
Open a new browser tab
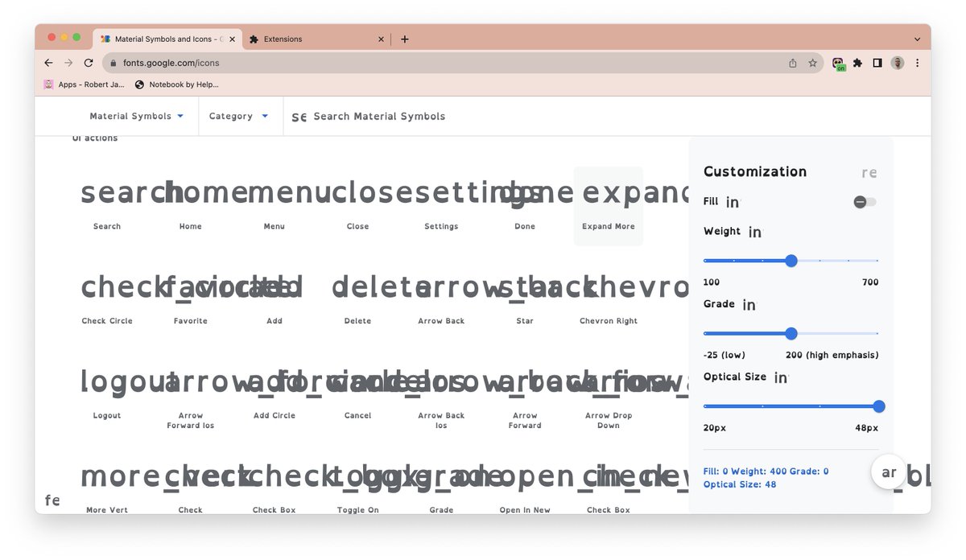(404, 39)
